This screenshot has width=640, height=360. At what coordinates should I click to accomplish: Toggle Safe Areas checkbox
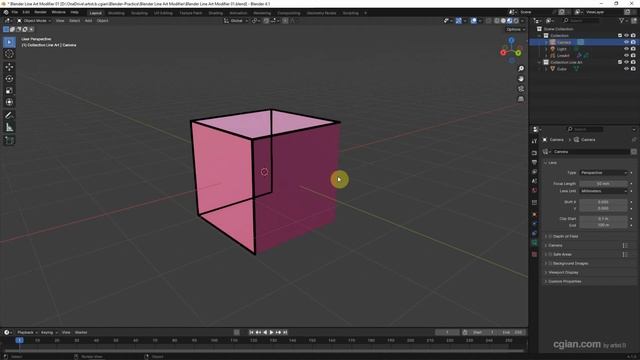(x=550, y=254)
